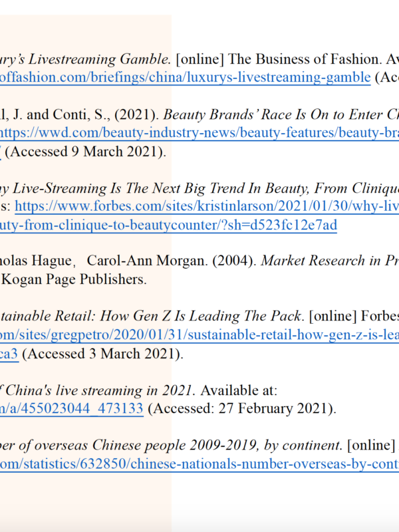Open the statistics/632850 chinese-nationals link
399x532 pixels.
coord(199,464)
